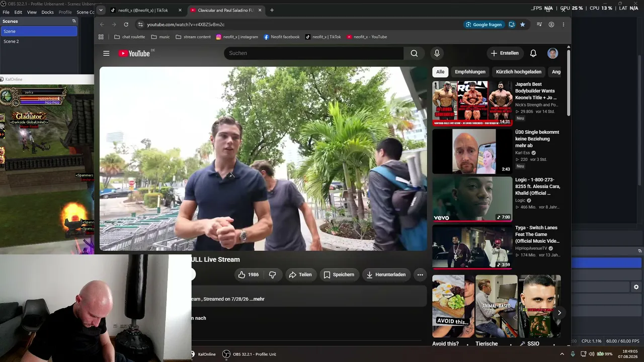The width and height of the screenshot is (644, 362).
Task: Open YouTube notifications bell
Action: point(533,53)
